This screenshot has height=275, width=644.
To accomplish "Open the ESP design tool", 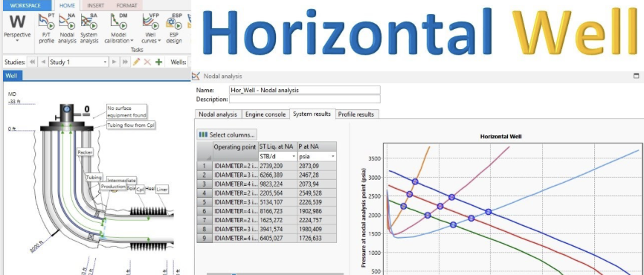I will (174, 28).
